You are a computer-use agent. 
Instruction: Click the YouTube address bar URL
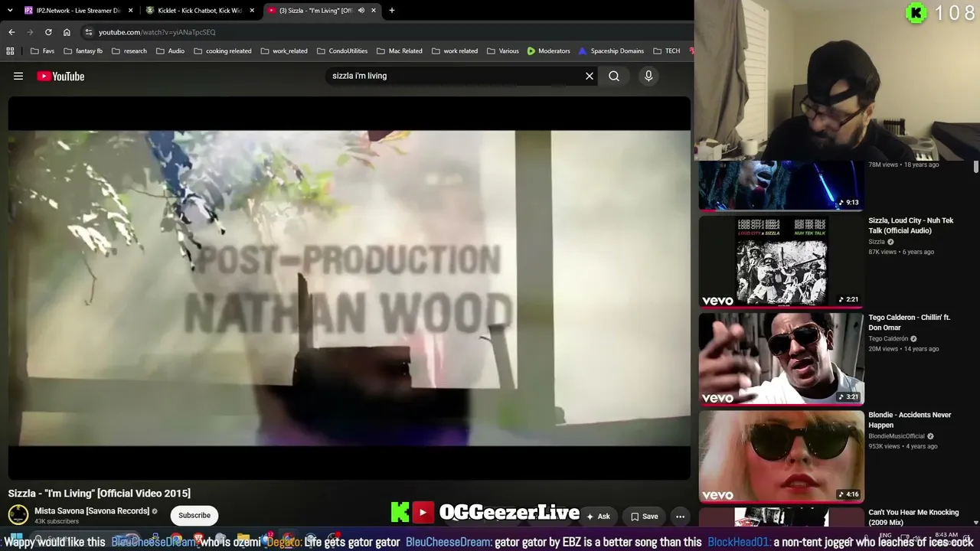pyautogui.click(x=157, y=32)
